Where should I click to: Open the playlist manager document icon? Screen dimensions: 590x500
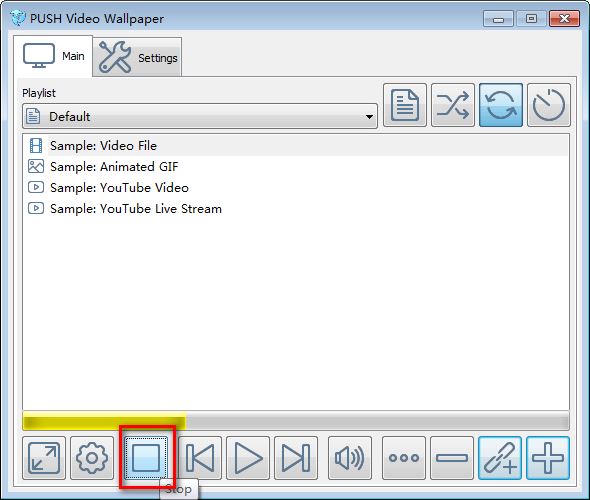point(405,105)
